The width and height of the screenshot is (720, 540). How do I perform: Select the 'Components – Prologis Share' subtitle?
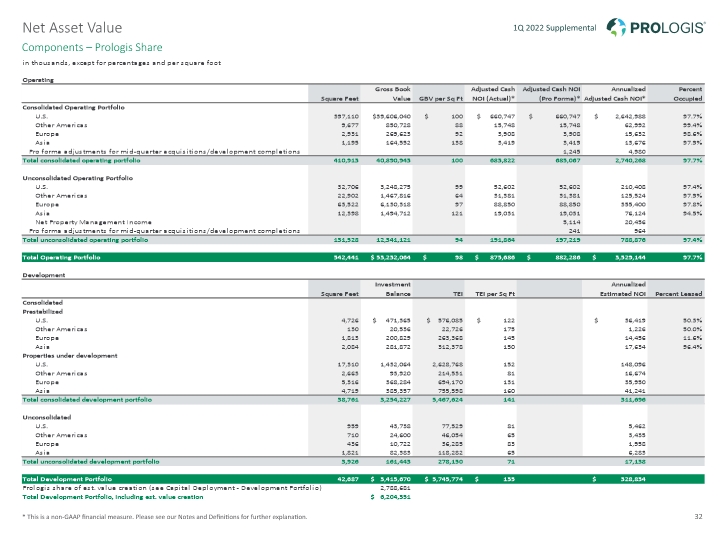coord(92,47)
